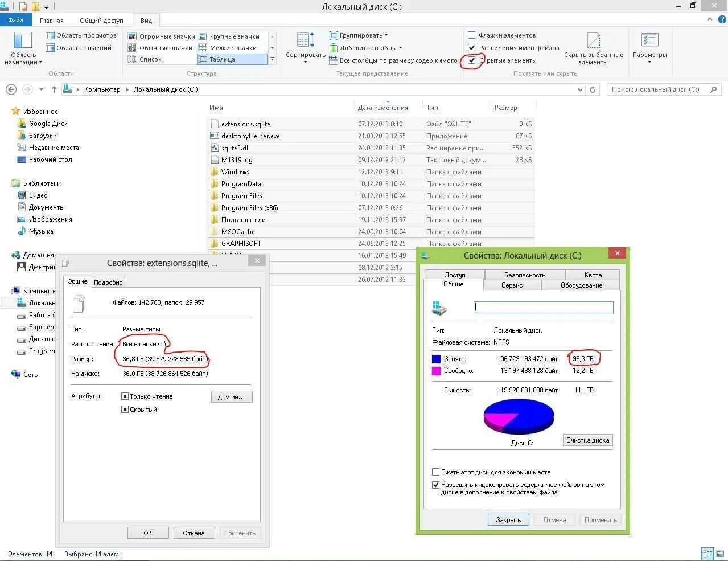Collapse the ribbon with the chevron
Viewport: 728px width, 561px height.
[709, 20]
